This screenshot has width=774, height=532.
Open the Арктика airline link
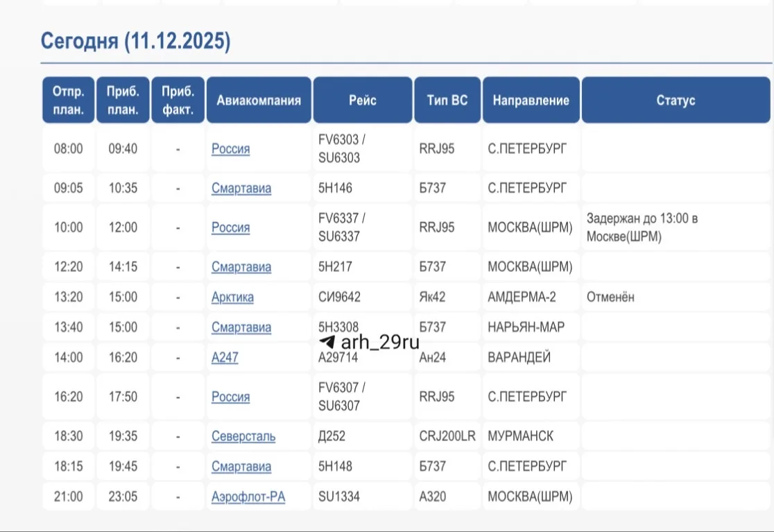tap(232, 298)
